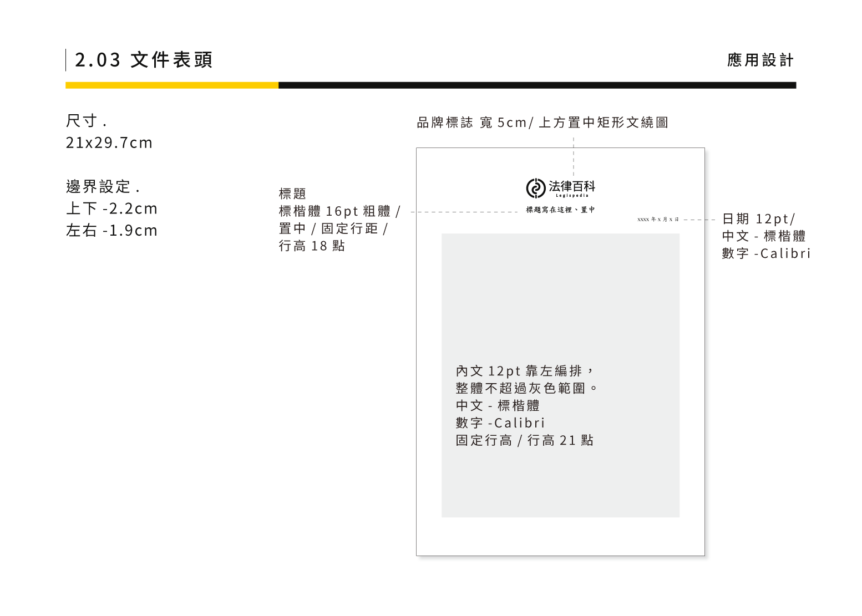The image size is (862, 616).
Task: Select the 21x29.7cm dimension text
Action: tap(109, 142)
